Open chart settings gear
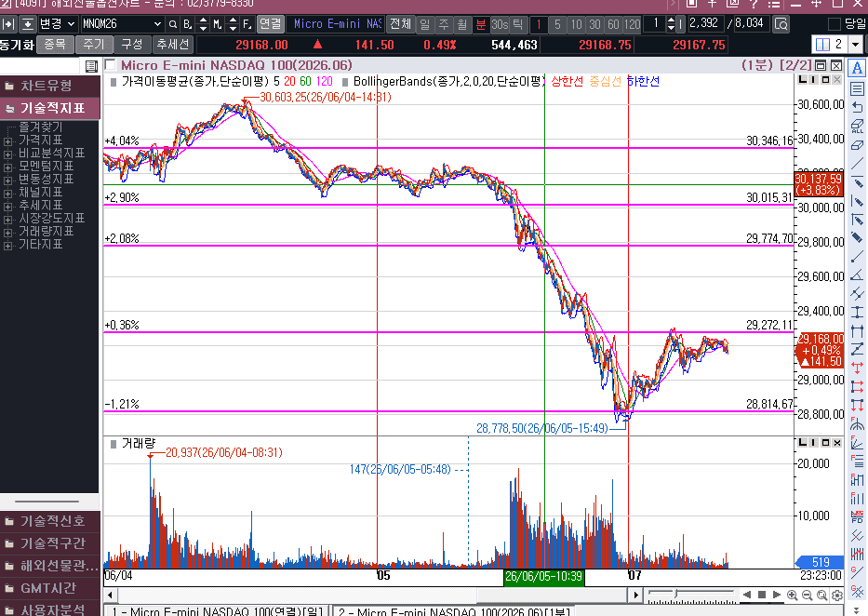The width and height of the screenshot is (868, 616). coord(837,595)
